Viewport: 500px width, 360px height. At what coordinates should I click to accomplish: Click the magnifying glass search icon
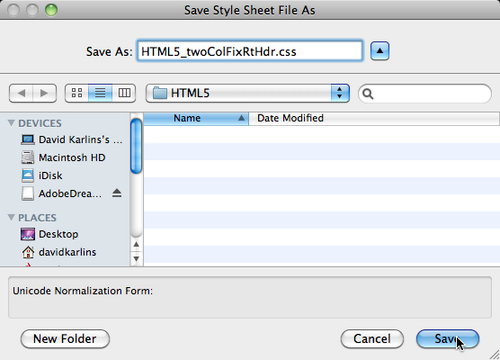pos(368,94)
